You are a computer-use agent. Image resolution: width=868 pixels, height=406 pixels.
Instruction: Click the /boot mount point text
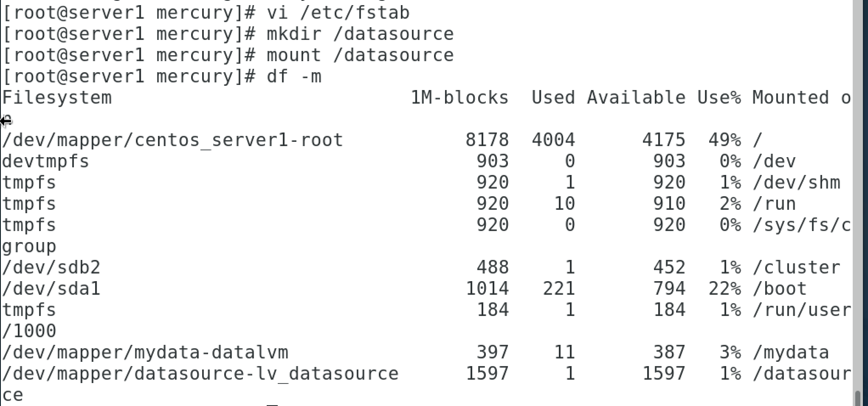780,289
